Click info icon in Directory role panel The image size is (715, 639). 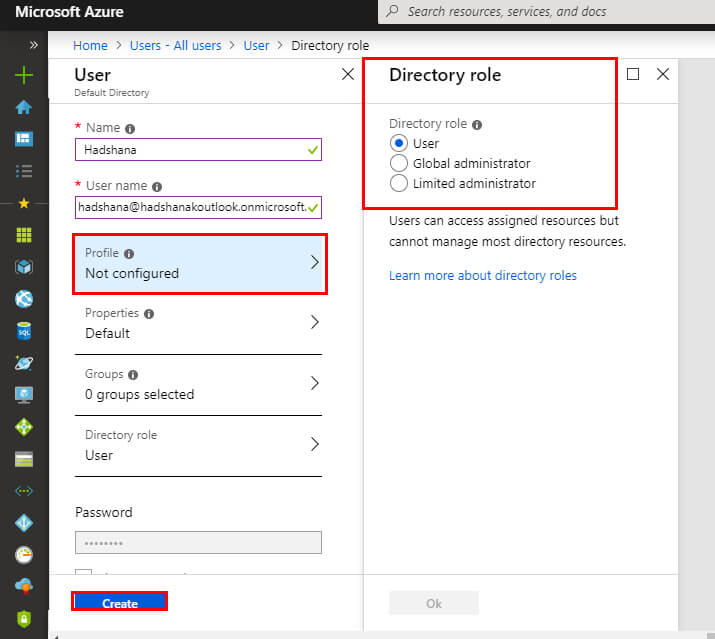477,125
